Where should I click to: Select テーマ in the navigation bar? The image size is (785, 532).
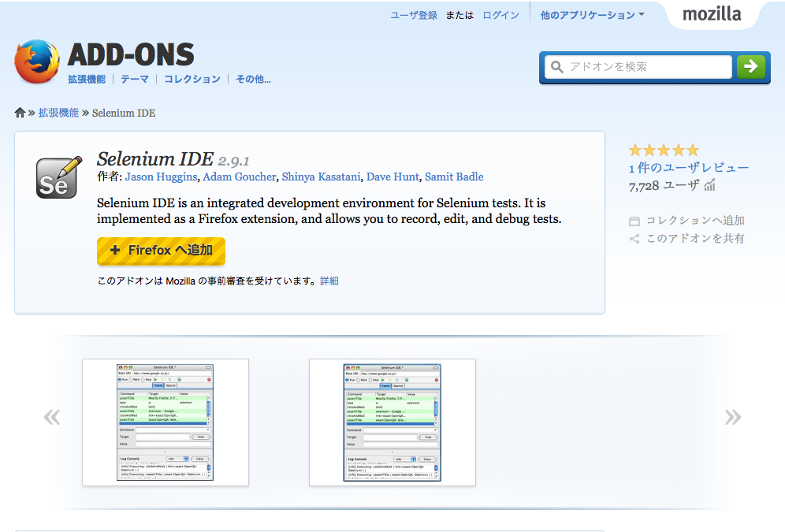point(135,79)
